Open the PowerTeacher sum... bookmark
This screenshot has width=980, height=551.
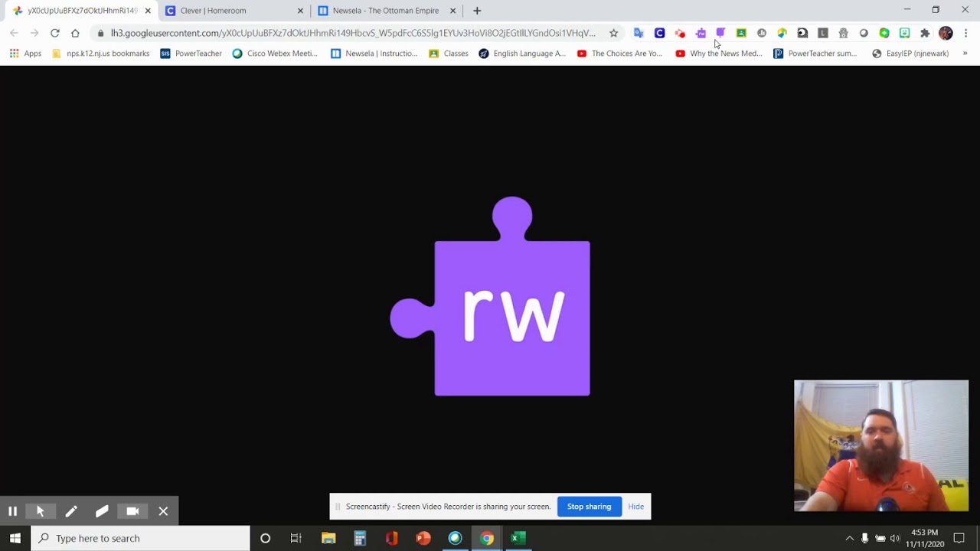tap(815, 54)
